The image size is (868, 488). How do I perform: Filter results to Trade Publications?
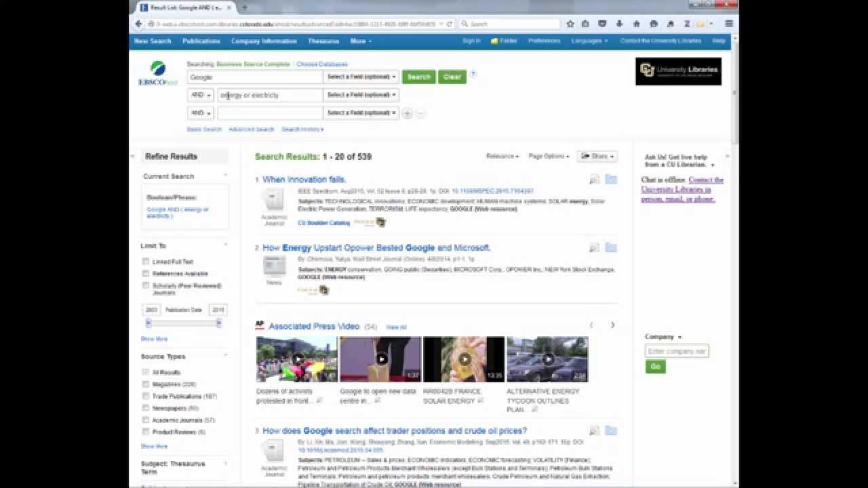[x=146, y=396]
